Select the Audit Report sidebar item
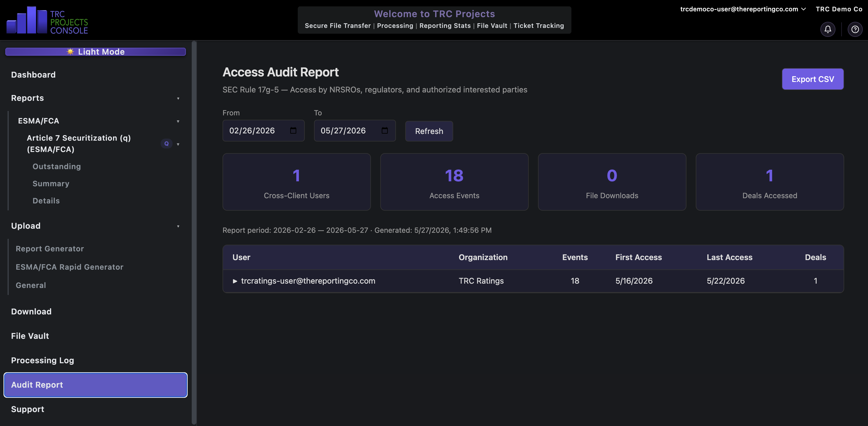The width and height of the screenshot is (868, 426). click(x=95, y=385)
